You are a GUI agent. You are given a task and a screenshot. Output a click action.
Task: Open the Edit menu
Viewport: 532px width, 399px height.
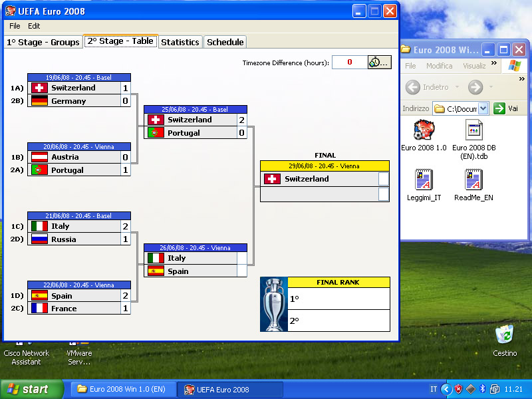click(34, 26)
